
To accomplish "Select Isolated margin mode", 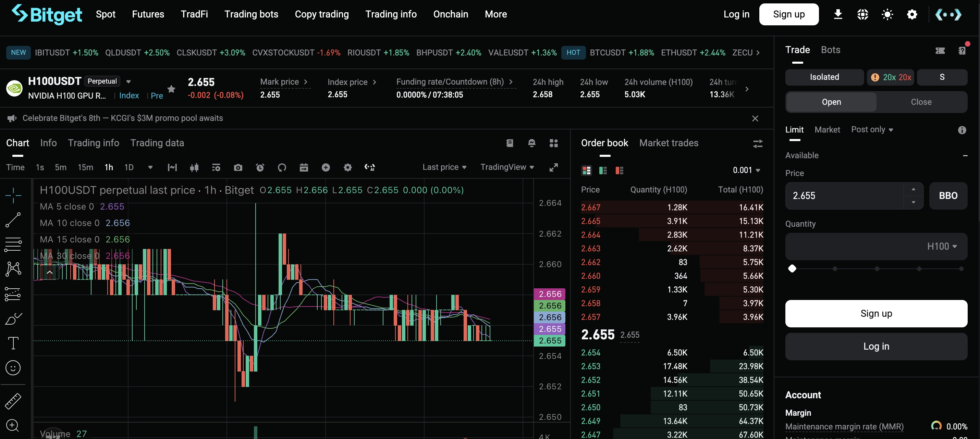I will [x=824, y=77].
